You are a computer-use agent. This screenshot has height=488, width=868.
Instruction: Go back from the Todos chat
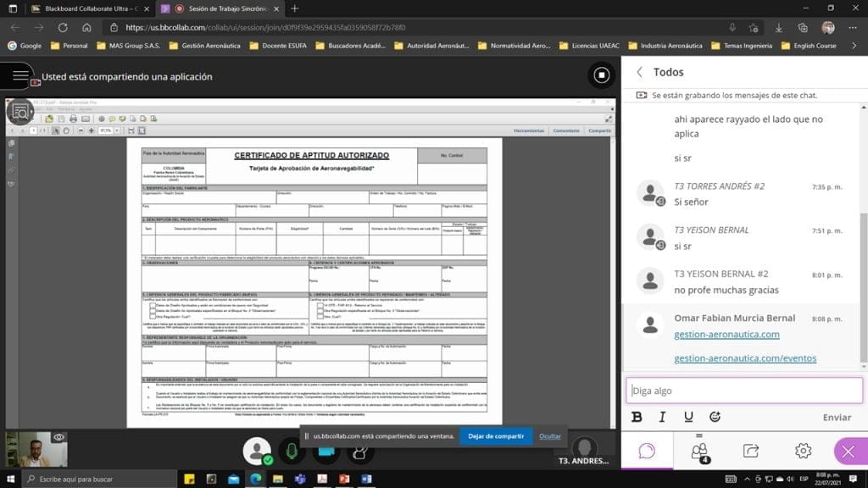pyautogui.click(x=640, y=72)
